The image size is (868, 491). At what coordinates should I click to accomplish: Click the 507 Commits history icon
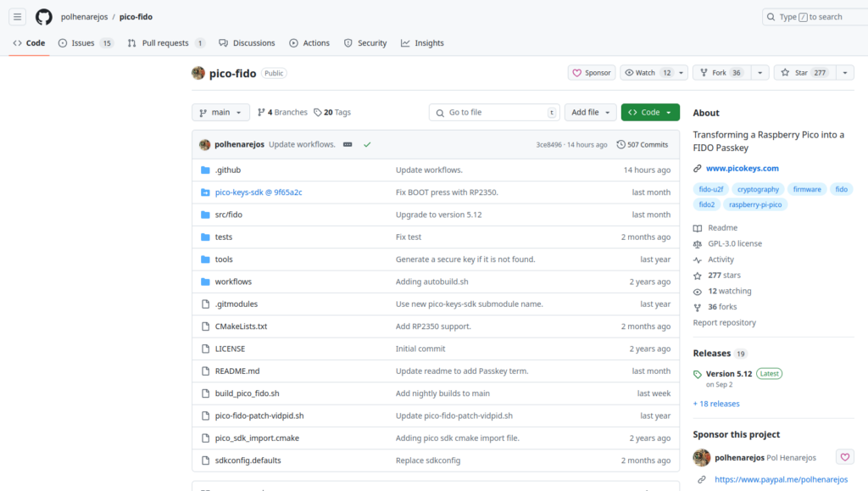click(x=620, y=144)
